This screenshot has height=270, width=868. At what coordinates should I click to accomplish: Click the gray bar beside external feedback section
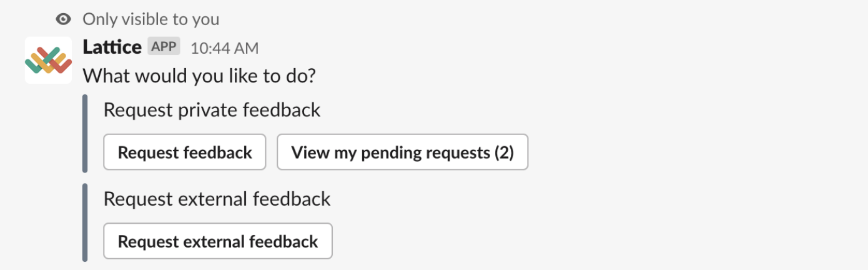(x=85, y=222)
